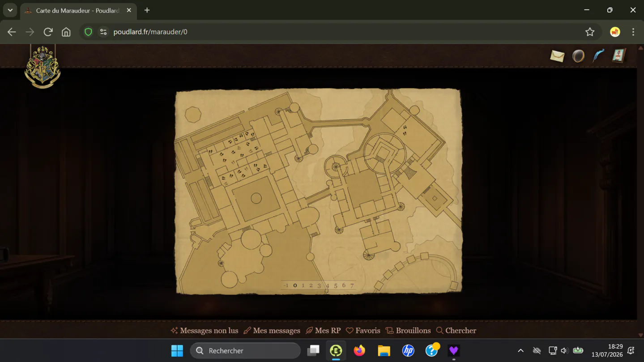Screen dimensions: 644x362
Task: Open File Explorer from the taskbar
Action: click(x=384, y=351)
